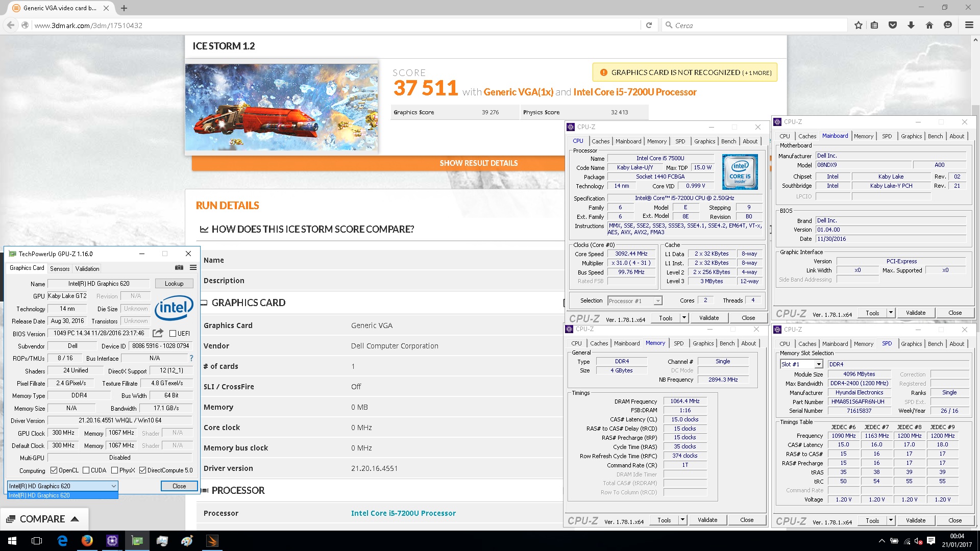Open the Pocket icon in toolbar
Viewport: 980px width, 551px height.
893,25
